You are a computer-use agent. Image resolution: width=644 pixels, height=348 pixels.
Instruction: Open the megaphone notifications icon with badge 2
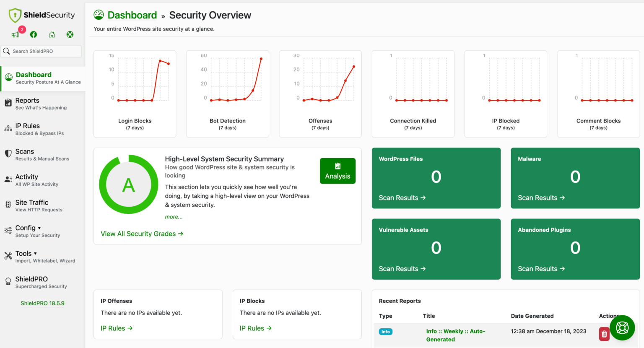click(x=15, y=34)
